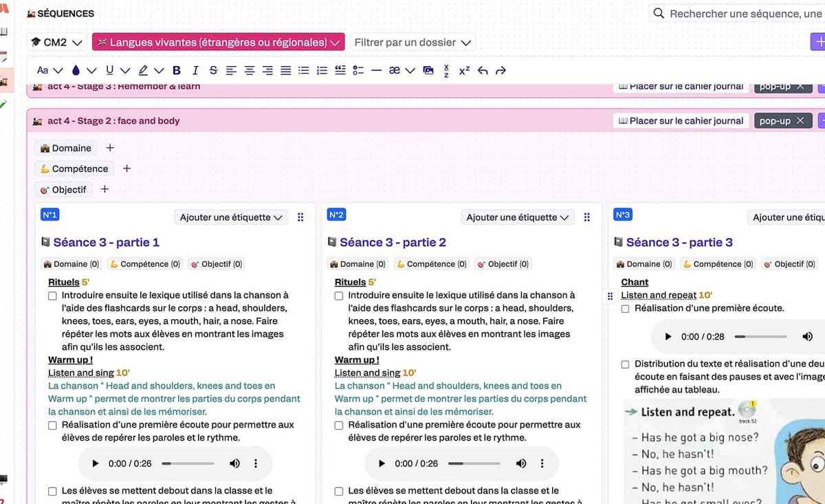Play the 0:26 audio in Séance 3 partie 1
The width and height of the screenshot is (825, 504).
(96, 463)
